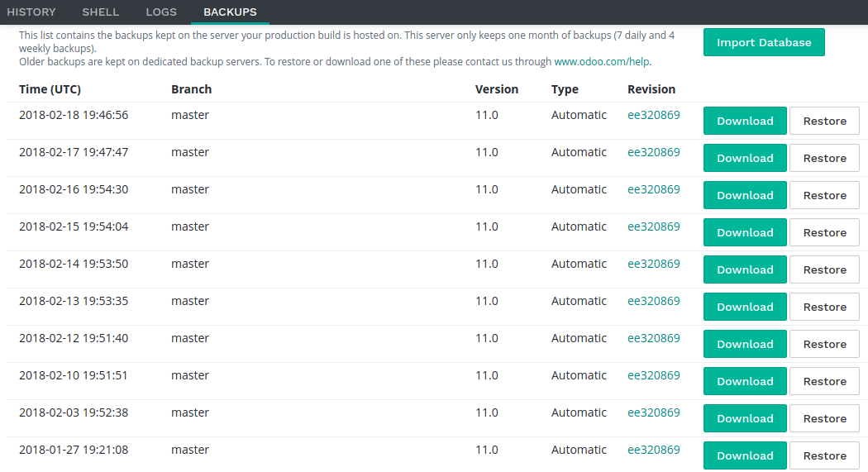Download the 2018-01-27 backup
The width and height of the screenshot is (868, 472).
[745, 455]
